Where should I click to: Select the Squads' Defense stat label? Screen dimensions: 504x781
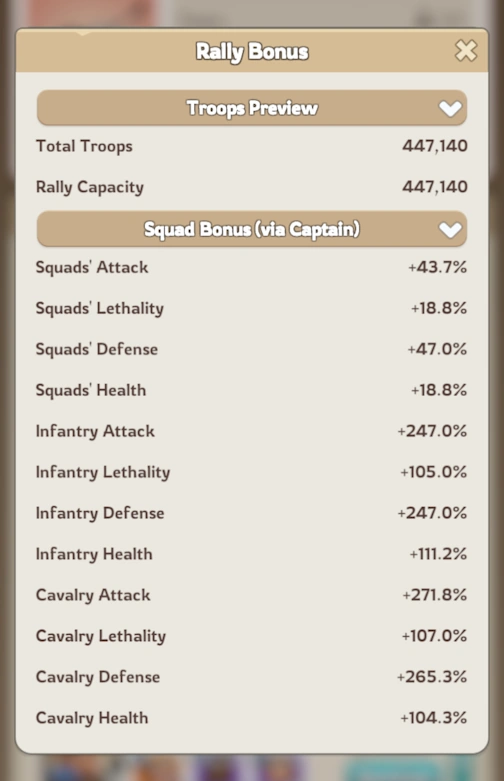97,349
